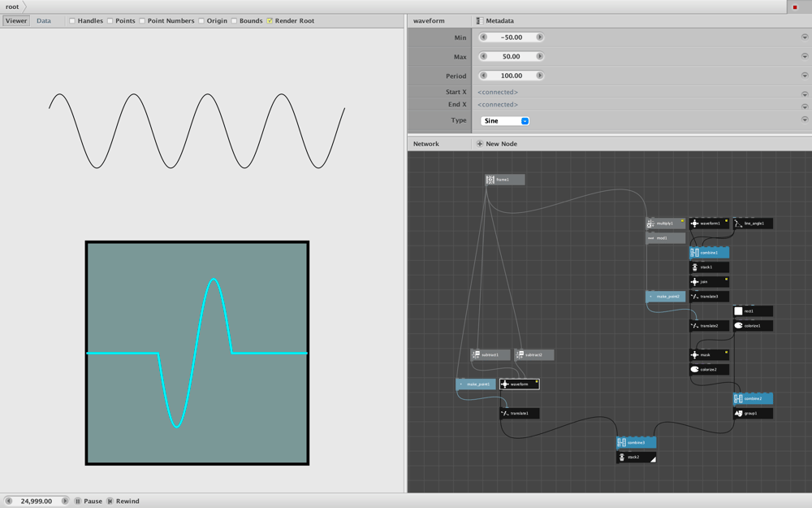
Task: Click the Max value field 50.00
Action: click(511, 57)
